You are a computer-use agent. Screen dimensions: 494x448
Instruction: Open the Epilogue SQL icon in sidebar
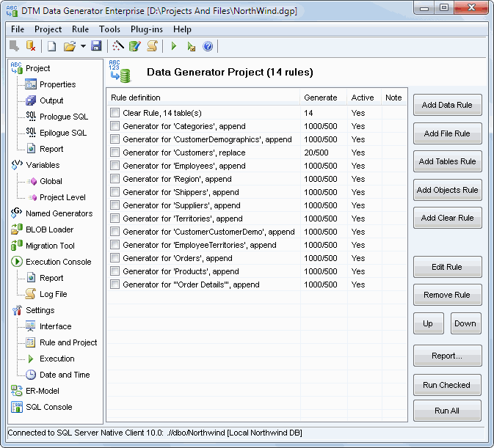pos(31,133)
